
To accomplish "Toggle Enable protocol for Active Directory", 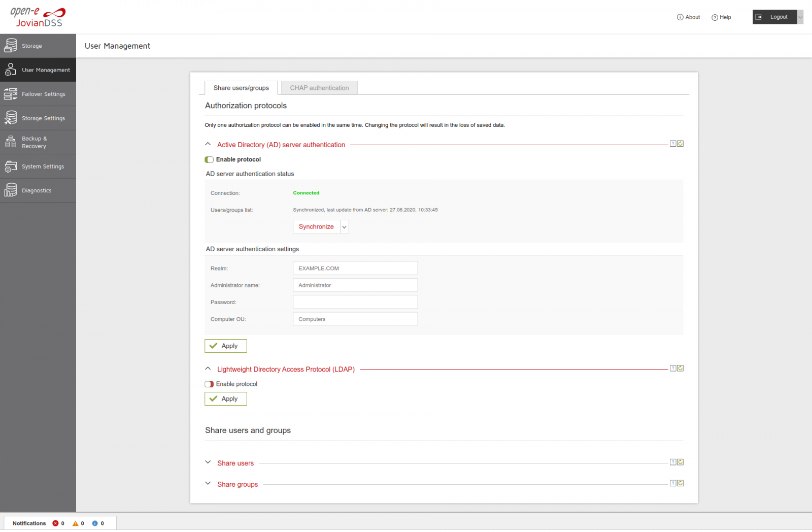I will [x=209, y=159].
